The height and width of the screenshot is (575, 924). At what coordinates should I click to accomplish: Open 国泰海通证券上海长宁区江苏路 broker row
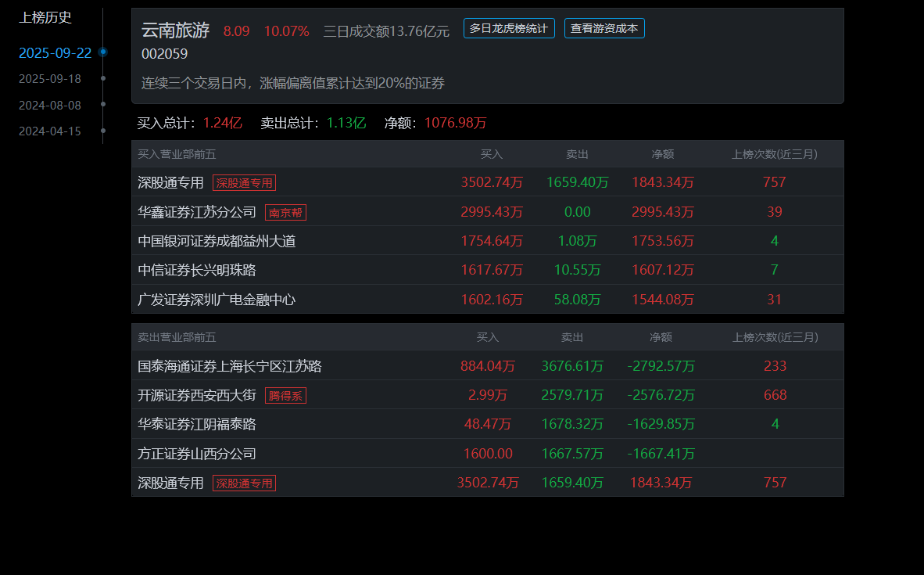pos(487,365)
